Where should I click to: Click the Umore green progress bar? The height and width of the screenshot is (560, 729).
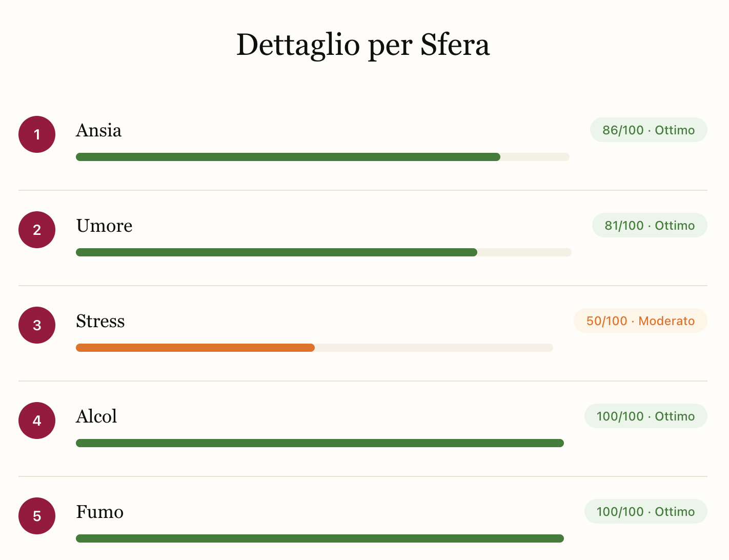pos(277,252)
